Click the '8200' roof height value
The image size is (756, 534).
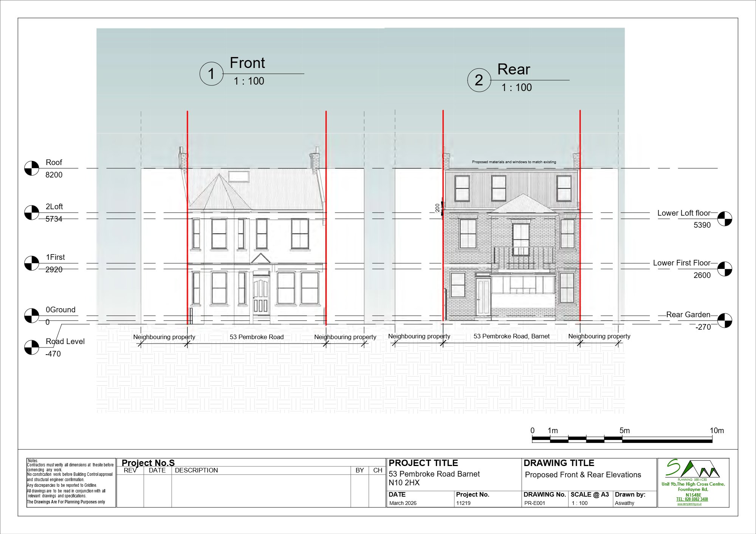(x=54, y=175)
